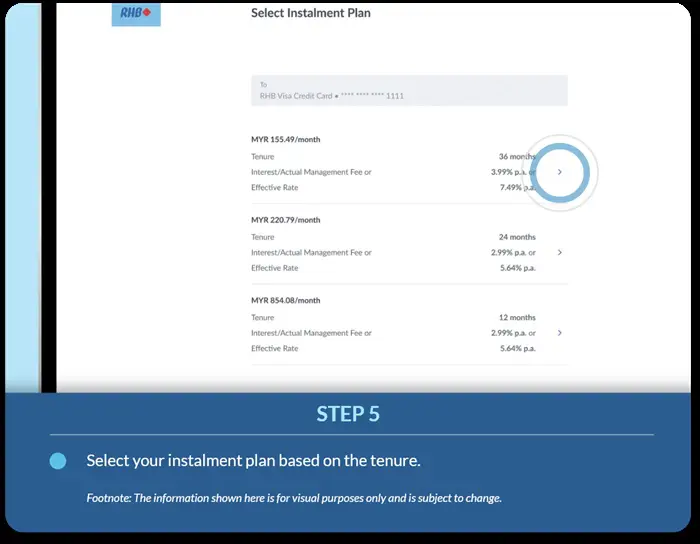Screen dimensions: 700x544
Task: Click the STEP 5 heading
Action: point(348,414)
